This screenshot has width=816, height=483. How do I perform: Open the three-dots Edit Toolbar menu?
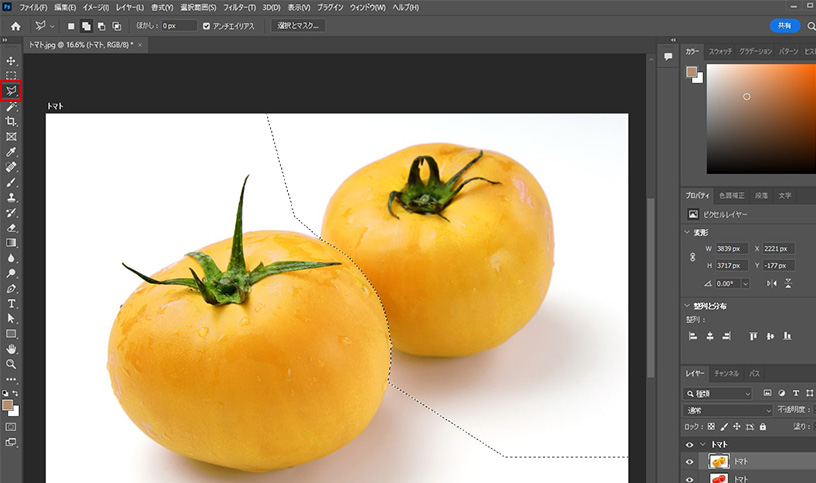[x=11, y=379]
